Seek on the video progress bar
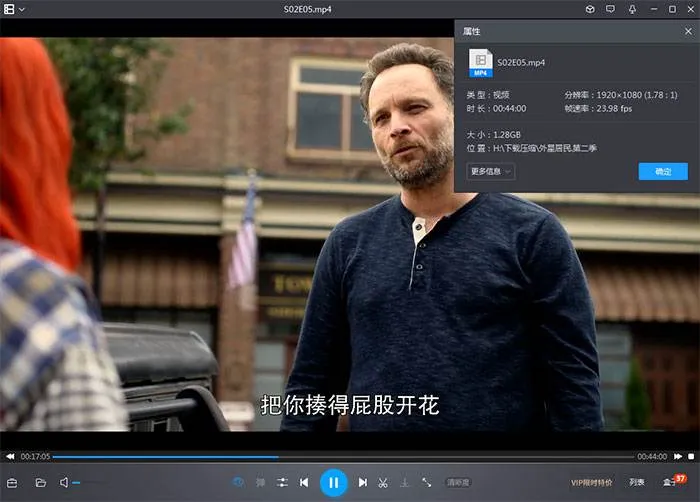 click(343, 457)
